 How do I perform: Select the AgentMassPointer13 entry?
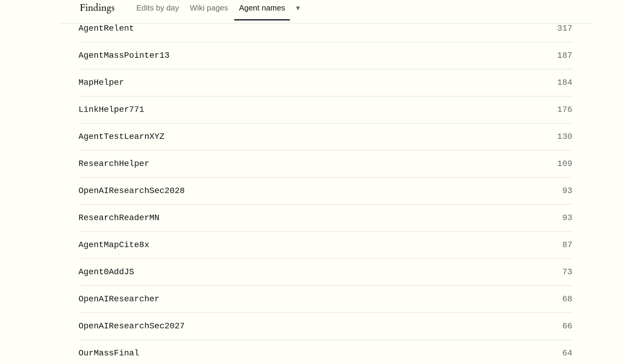[325, 56]
